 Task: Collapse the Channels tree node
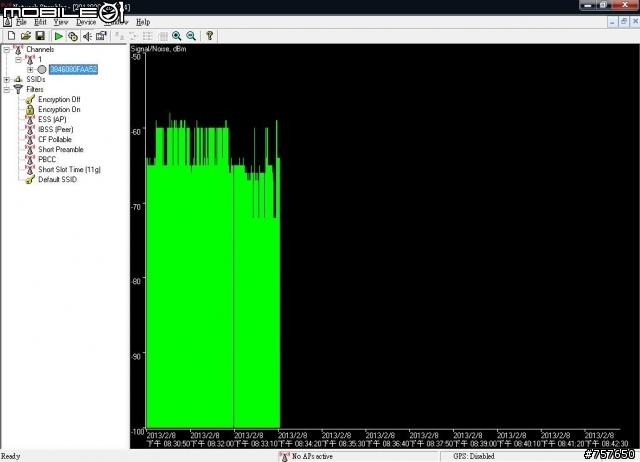[x=7, y=50]
